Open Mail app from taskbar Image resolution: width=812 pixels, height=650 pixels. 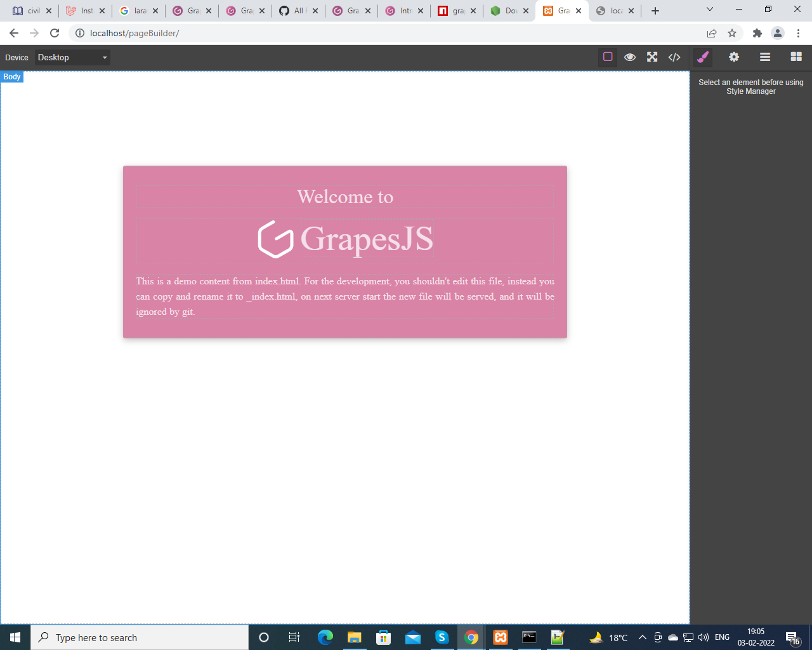click(413, 637)
